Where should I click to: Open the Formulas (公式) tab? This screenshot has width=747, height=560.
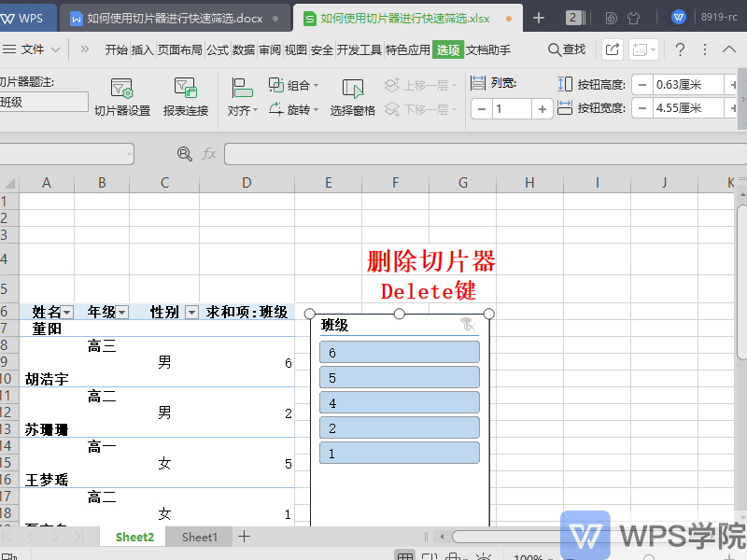[x=218, y=49]
